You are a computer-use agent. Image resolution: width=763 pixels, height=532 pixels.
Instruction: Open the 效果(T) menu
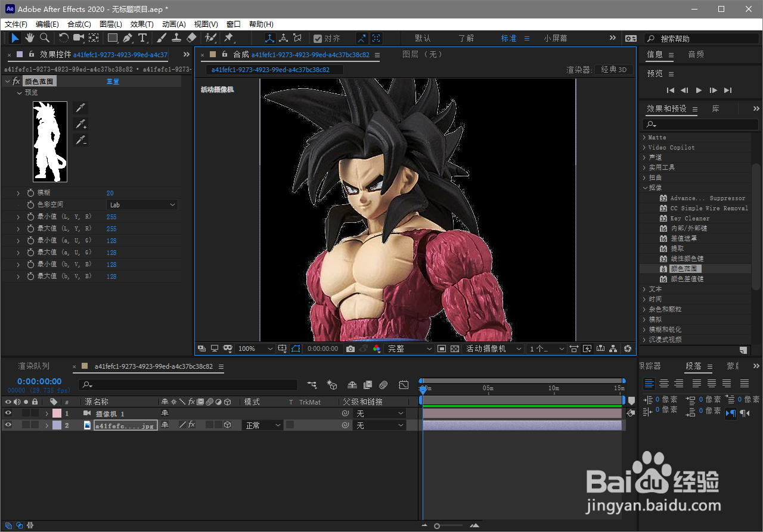tap(142, 24)
